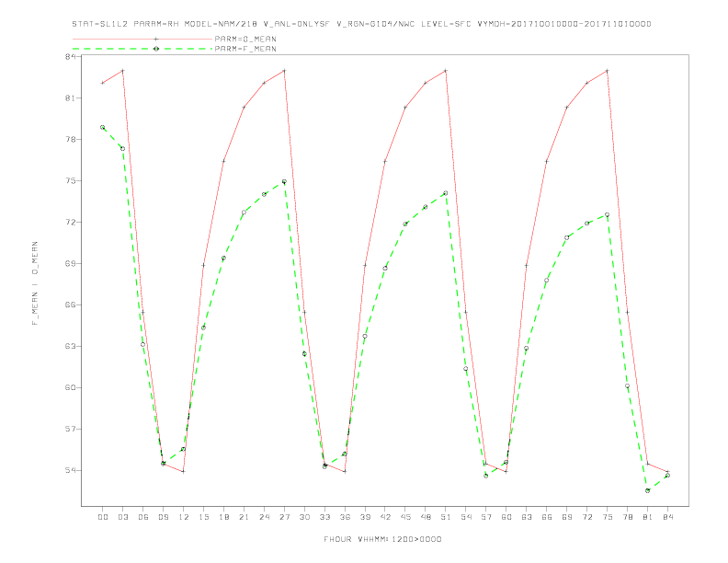The height and width of the screenshot is (563, 728).
Task: Click the green dashed F_MEAN legend line sample
Action: pyautogui.click(x=142, y=49)
